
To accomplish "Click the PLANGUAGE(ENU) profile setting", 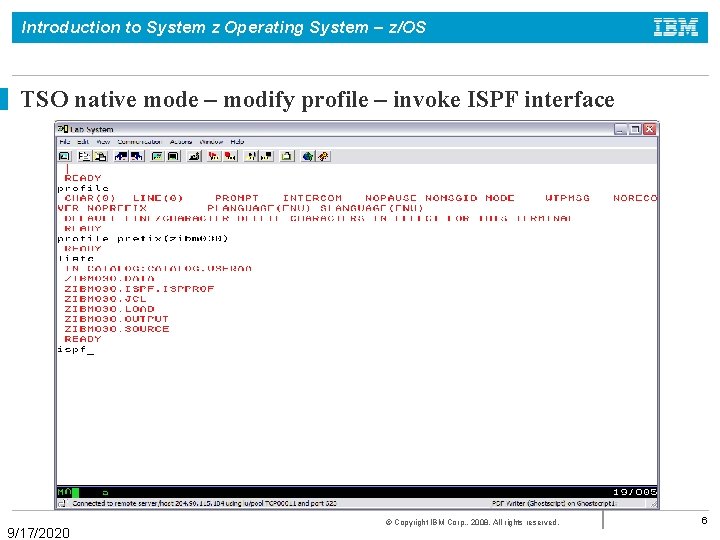I will [x=259, y=208].
